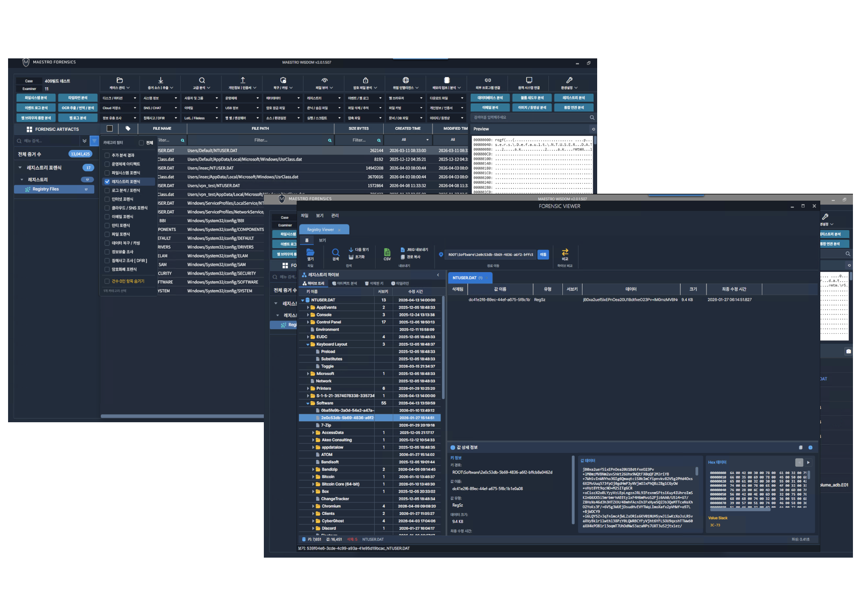This screenshot has width=861, height=616.
Task: Expand the Control Panel registry key
Action: [x=308, y=322]
